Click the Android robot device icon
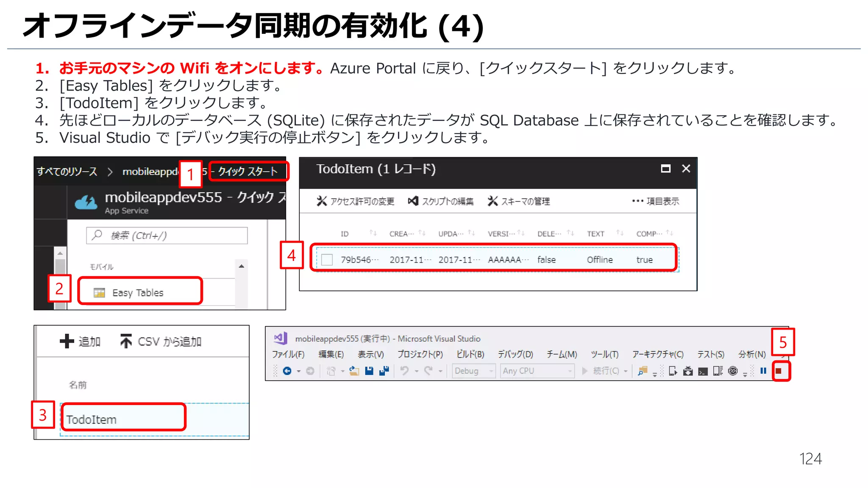 pyautogui.click(x=688, y=371)
